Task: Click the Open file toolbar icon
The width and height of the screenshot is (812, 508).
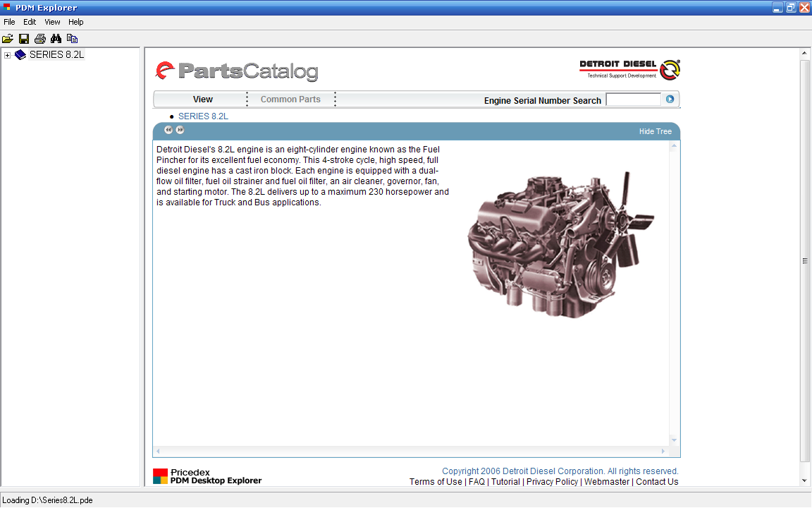Action: [8, 38]
